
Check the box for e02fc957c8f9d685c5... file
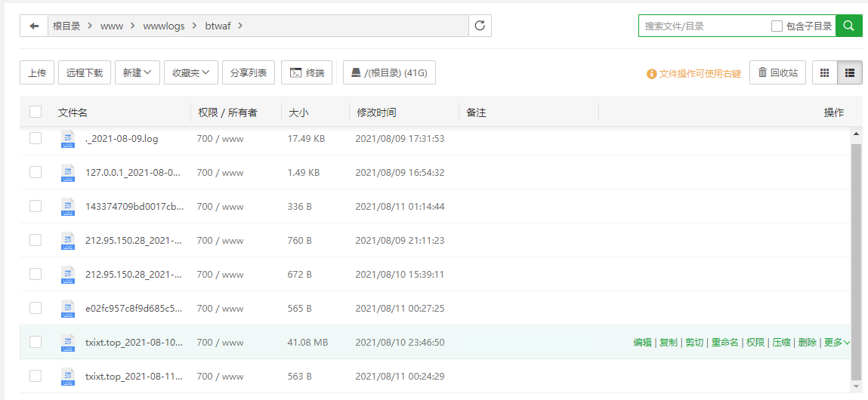click(36, 308)
